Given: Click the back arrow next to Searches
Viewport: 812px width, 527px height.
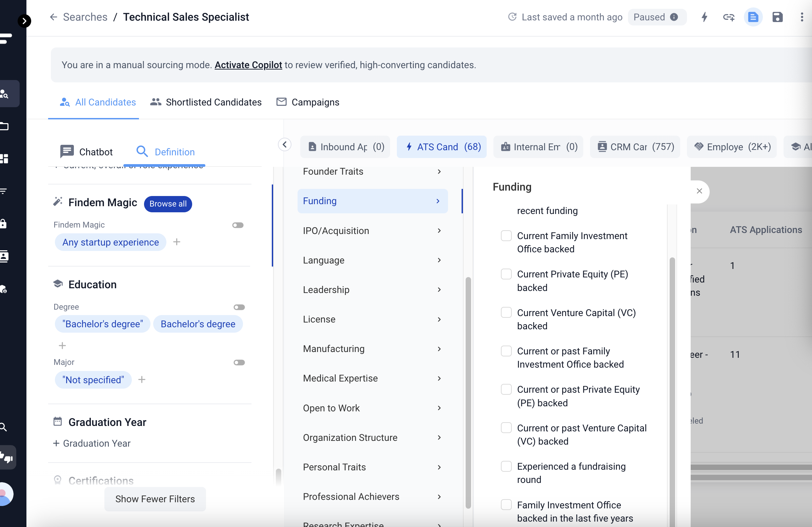Looking at the screenshot, I should click(54, 17).
